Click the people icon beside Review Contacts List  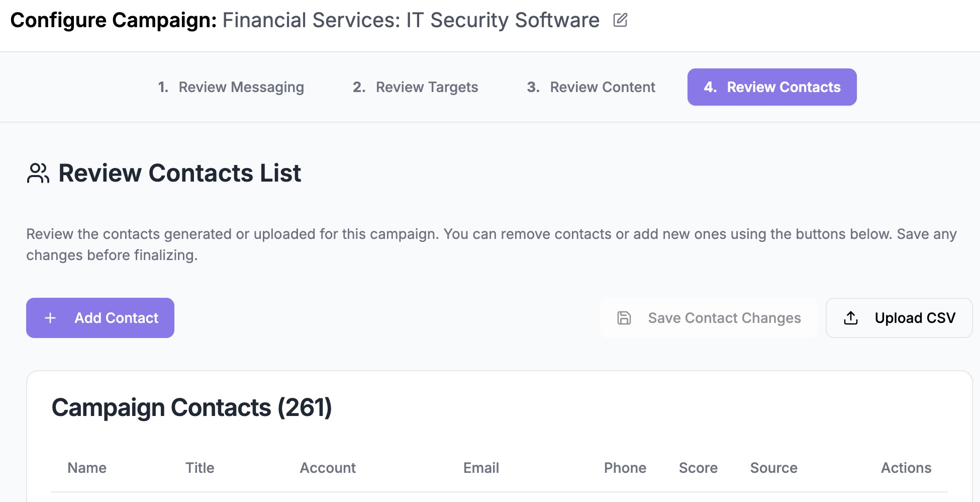pos(38,173)
